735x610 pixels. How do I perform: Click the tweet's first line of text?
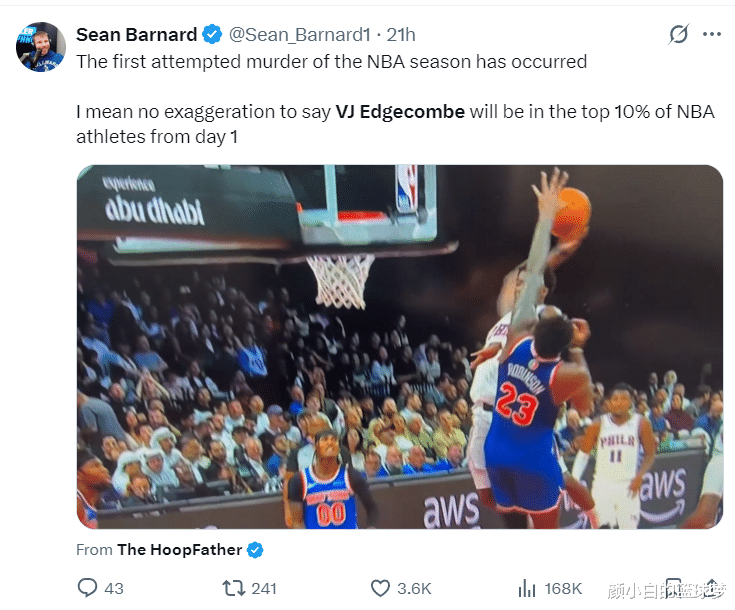[331, 61]
